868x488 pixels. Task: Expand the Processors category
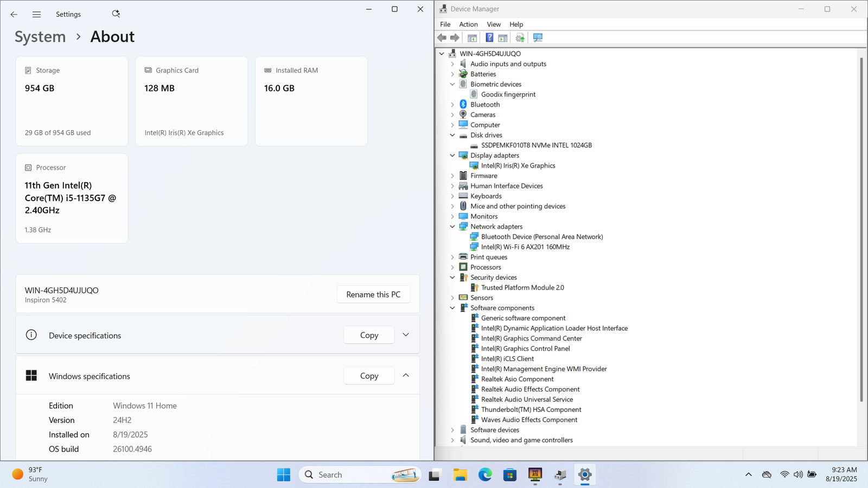[452, 267]
